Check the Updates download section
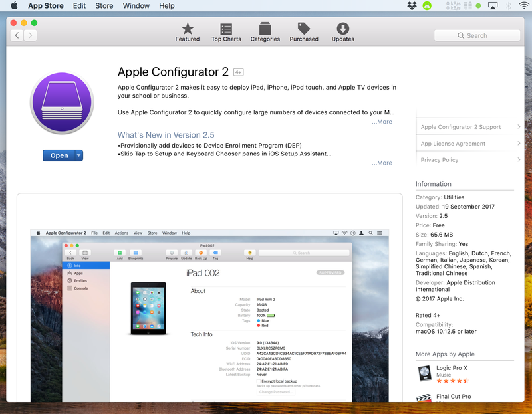Screen dimensions: 532x414 [x=342, y=32]
